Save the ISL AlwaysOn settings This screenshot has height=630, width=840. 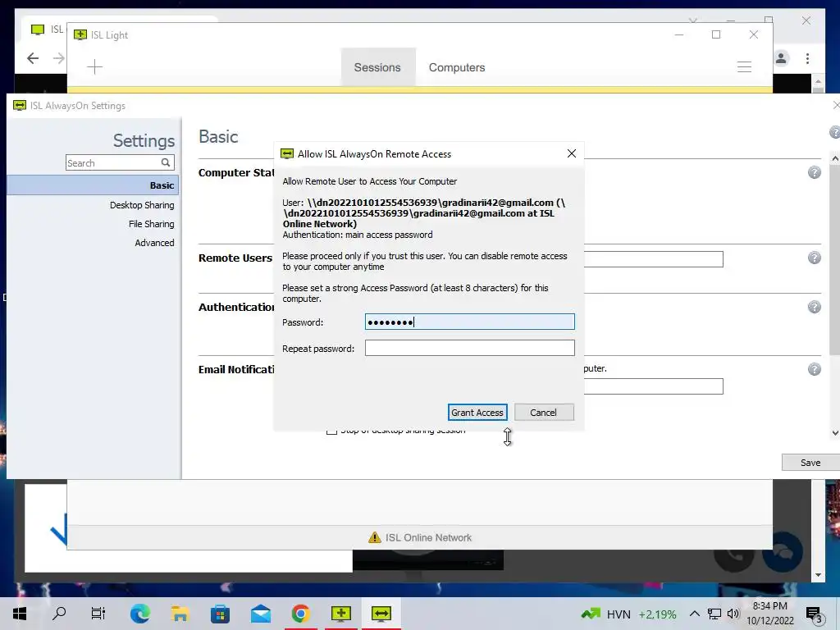[810, 463]
